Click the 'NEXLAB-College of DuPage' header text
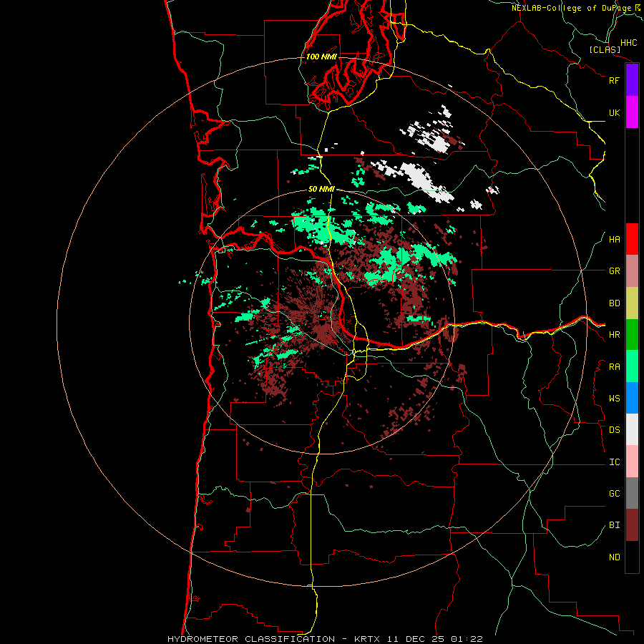This screenshot has width=644, height=644. coord(572,8)
